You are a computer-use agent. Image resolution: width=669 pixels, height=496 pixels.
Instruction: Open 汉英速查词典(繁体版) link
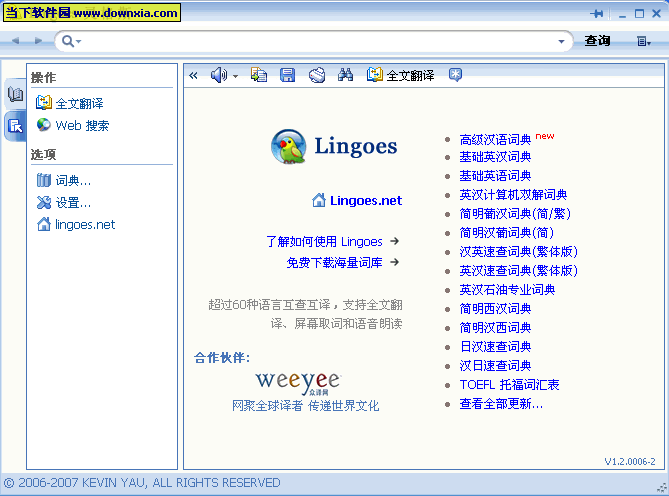point(518,252)
